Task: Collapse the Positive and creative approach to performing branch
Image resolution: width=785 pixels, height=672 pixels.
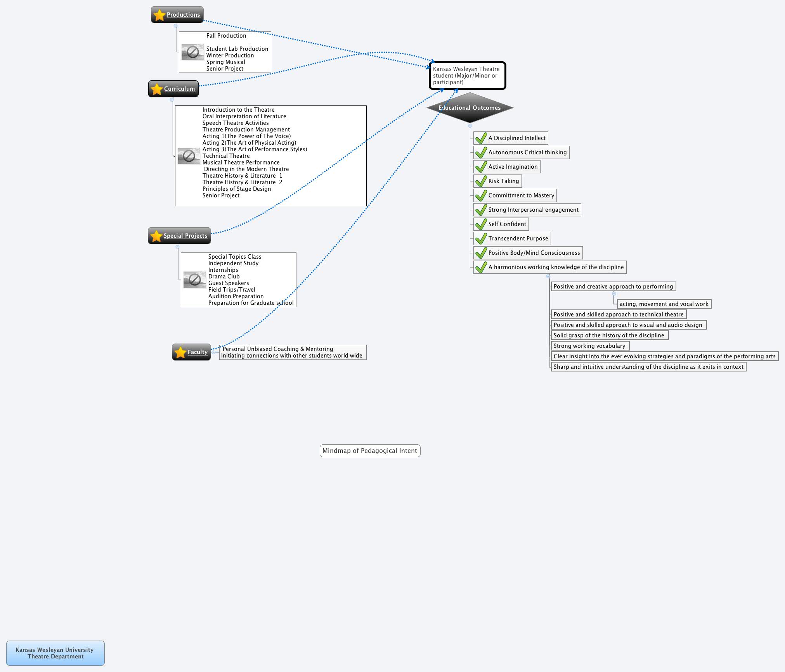Action: tap(614, 294)
